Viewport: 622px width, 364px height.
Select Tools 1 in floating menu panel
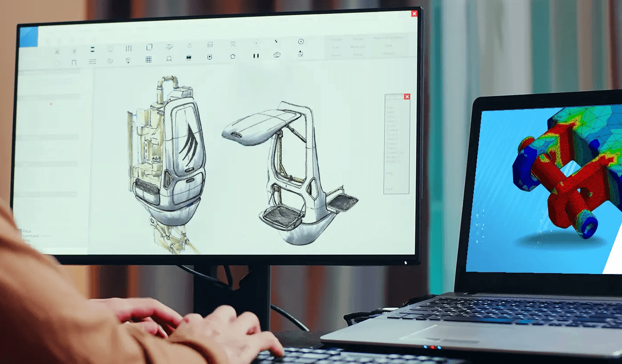pos(392,134)
